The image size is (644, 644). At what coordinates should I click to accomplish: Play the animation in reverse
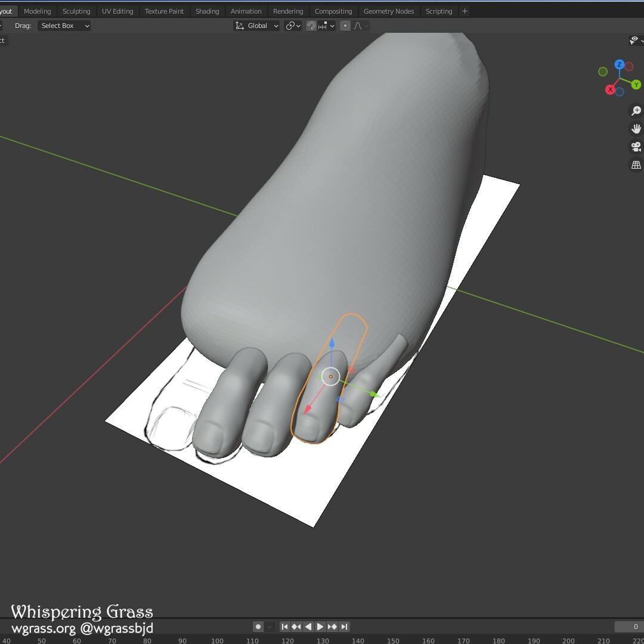[x=308, y=627]
